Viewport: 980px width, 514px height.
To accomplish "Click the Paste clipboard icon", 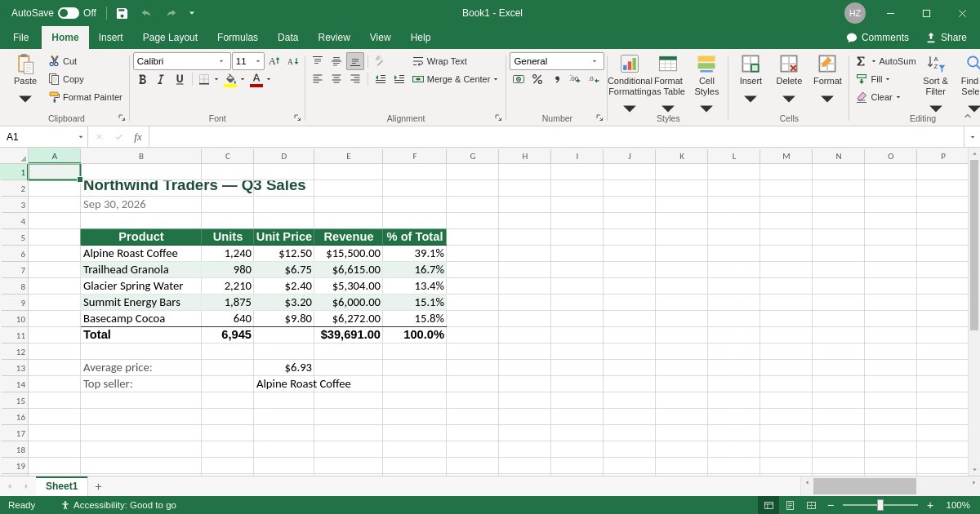I will tap(25, 64).
